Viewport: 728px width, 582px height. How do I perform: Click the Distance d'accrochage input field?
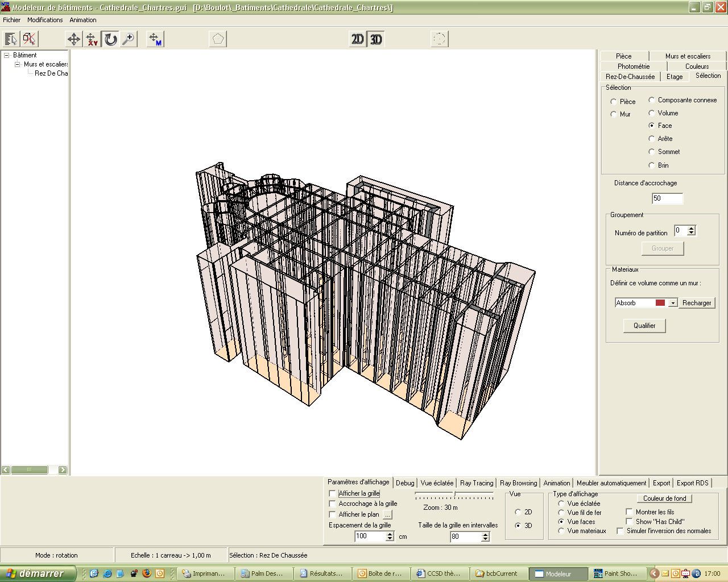667,198
